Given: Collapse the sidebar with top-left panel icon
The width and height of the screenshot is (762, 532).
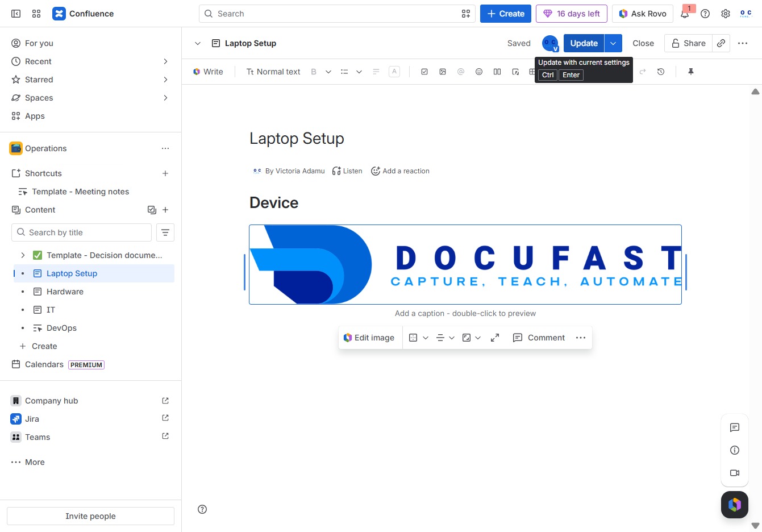Looking at the screenshot, I should [16, 14].
